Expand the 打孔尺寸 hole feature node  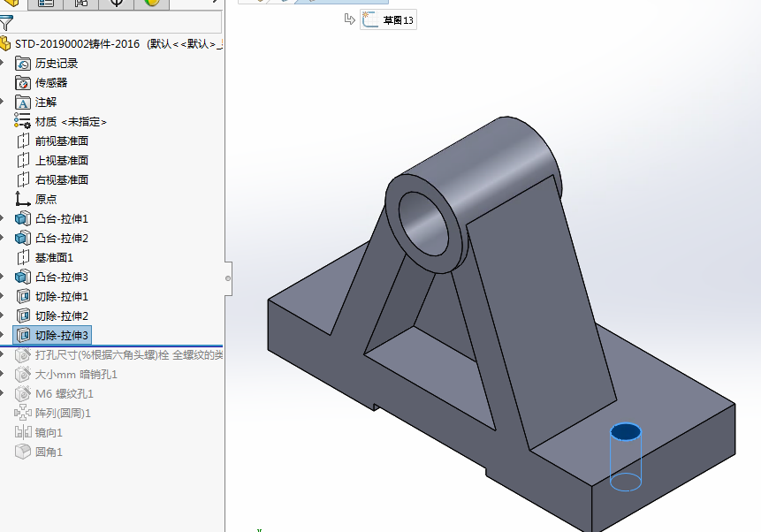2,354
